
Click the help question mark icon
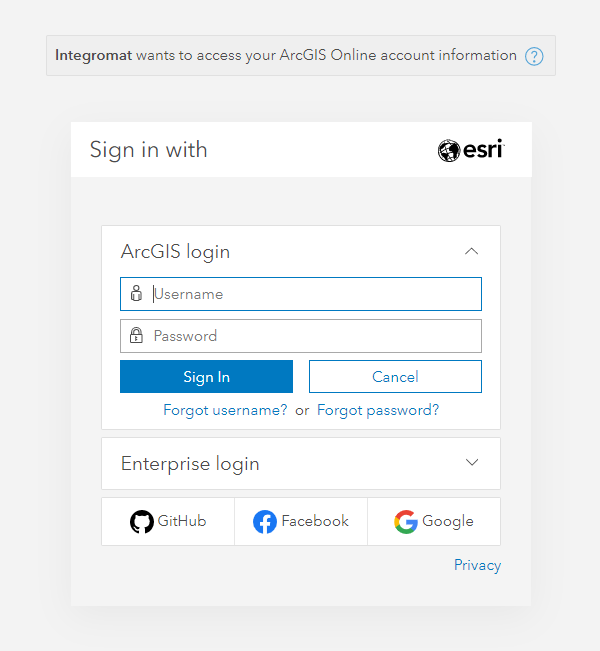pos(534,56)
